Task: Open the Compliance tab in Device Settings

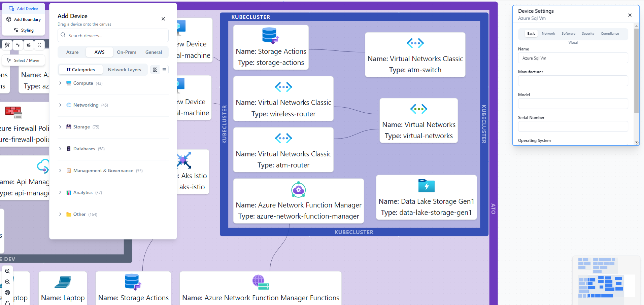Action: pyautogui.click(x=610, y=34)
